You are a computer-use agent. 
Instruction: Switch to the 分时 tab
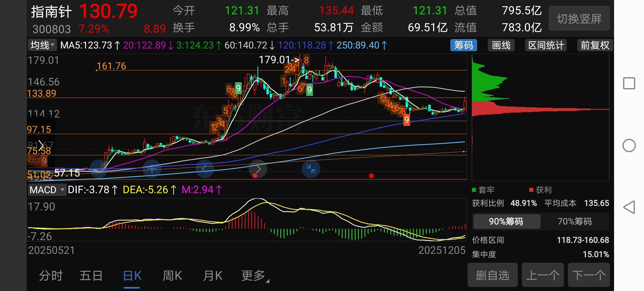click(51, 276)
